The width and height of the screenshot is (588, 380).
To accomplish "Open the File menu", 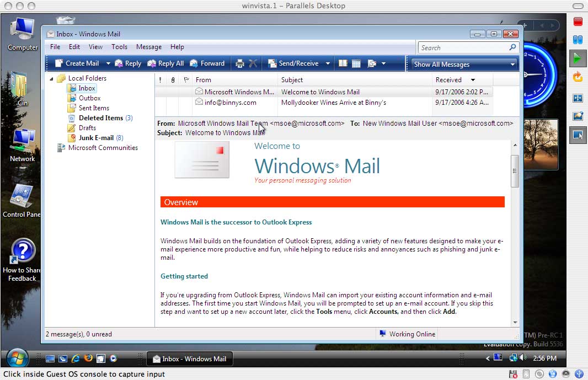I will (55, 47).
